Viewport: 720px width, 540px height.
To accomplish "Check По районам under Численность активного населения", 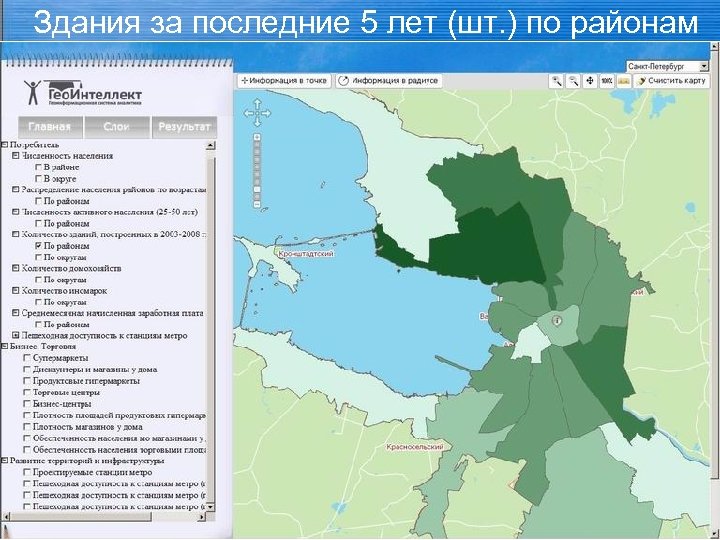I will [x=39, y=224].
